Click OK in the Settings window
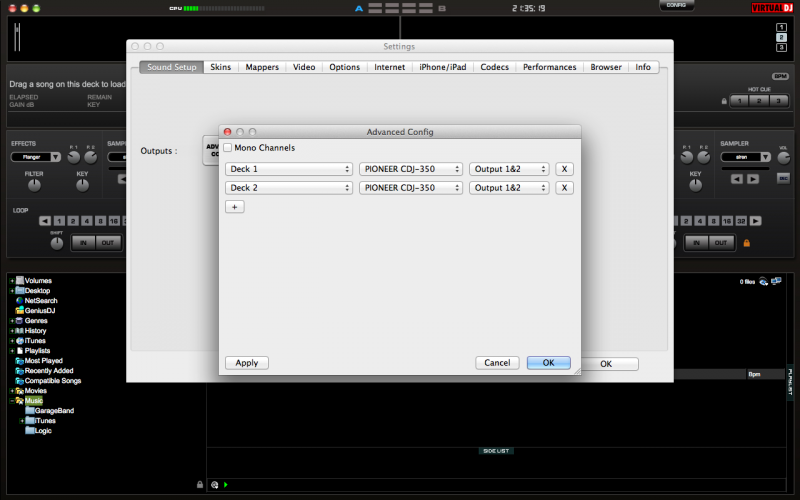This screenshot has width=800, height=500. [x=606, y=364]
